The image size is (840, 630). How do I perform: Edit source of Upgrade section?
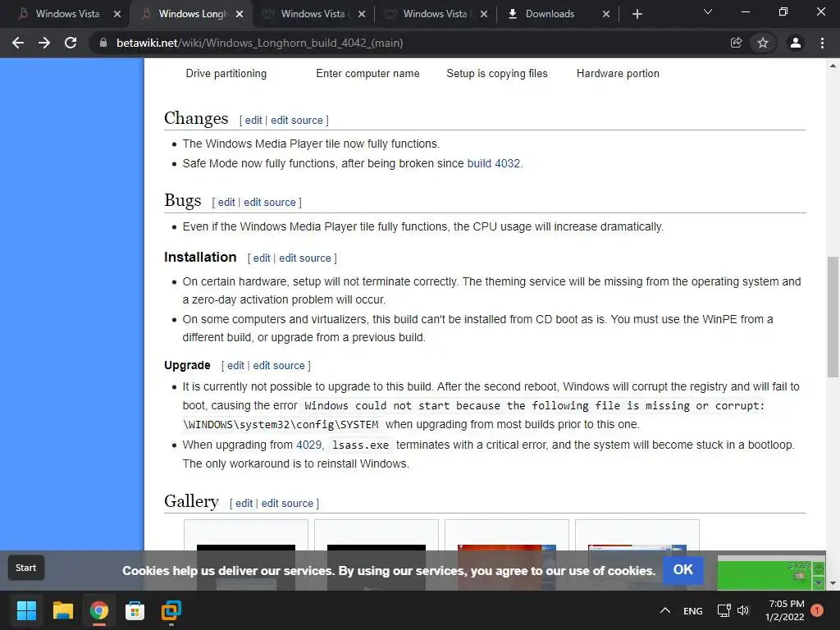click(279, 365)
